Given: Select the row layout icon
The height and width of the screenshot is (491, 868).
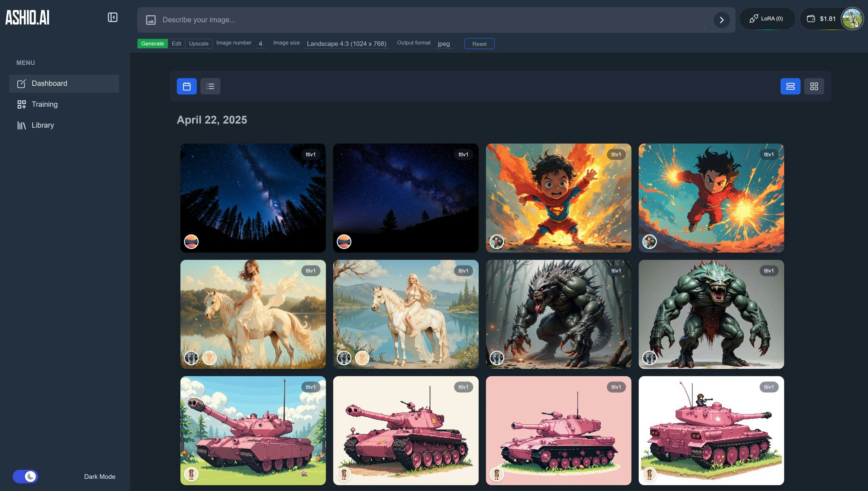Looking at the screenshot, I should click(x=790, y=87).
